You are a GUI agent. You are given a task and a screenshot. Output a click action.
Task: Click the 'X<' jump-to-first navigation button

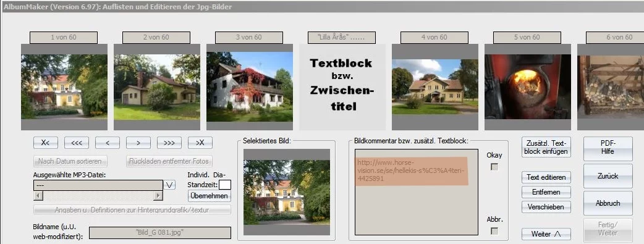[x=46, y=143]
